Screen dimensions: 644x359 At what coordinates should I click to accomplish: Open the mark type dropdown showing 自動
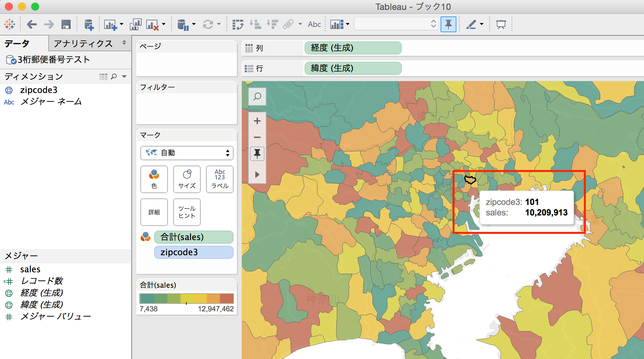pyautogui.click(x=187, y=153)
